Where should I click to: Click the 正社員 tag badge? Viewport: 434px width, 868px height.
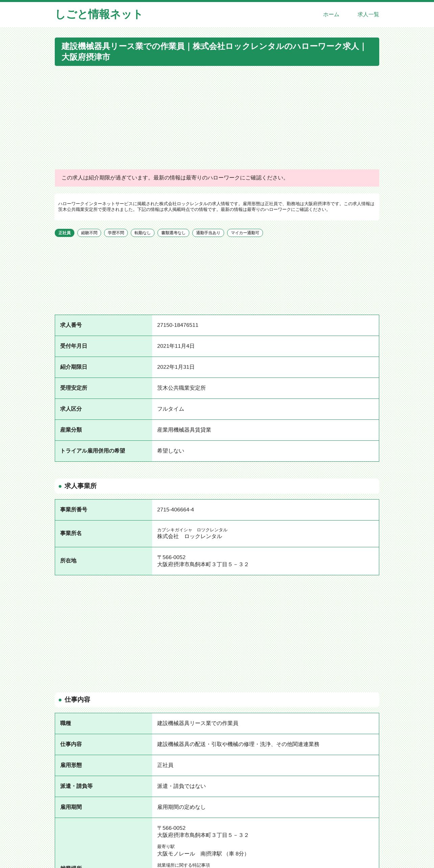[x=65, y=233]
